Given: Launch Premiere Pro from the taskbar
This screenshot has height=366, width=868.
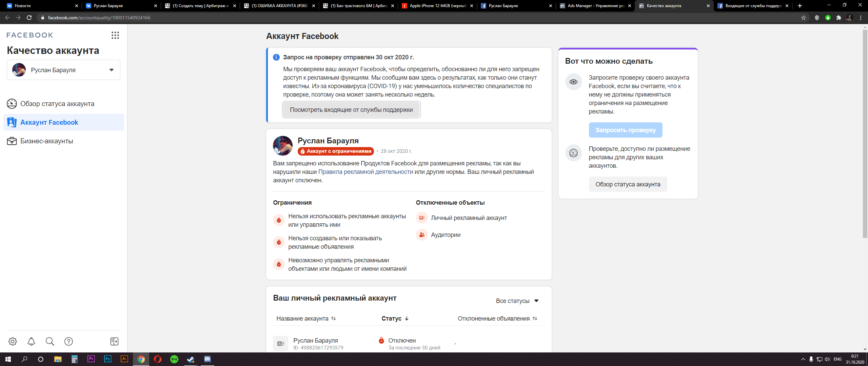Looking at the screenshot, I should (x=91, y=359).
